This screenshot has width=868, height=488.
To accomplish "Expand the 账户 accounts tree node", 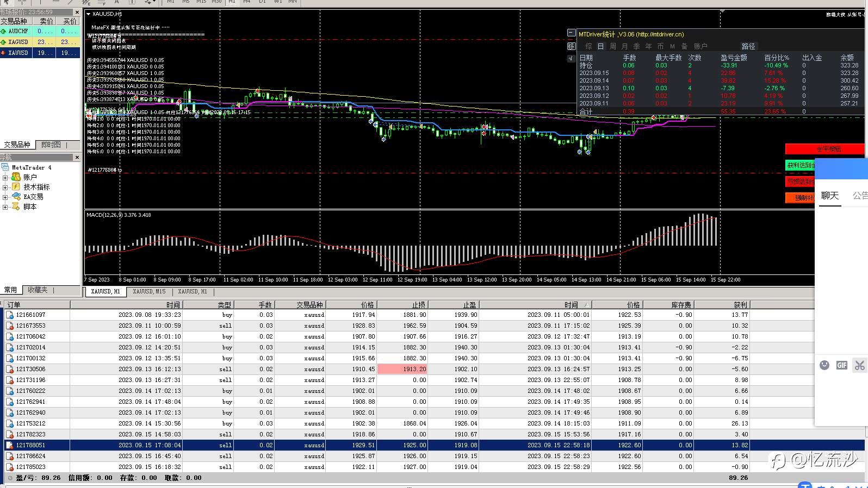I will click(x=5, y=177).
